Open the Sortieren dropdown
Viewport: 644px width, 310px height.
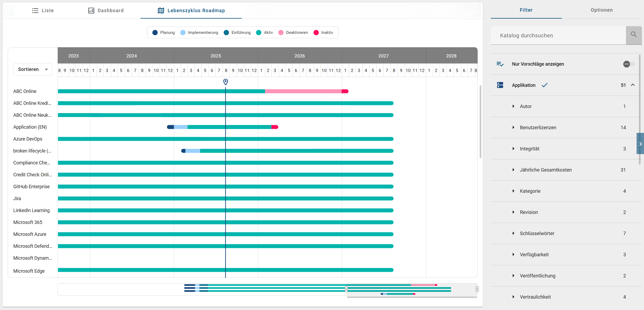33,69
